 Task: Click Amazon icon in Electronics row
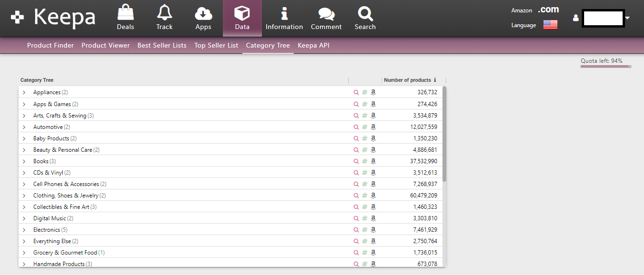(373, 229)
